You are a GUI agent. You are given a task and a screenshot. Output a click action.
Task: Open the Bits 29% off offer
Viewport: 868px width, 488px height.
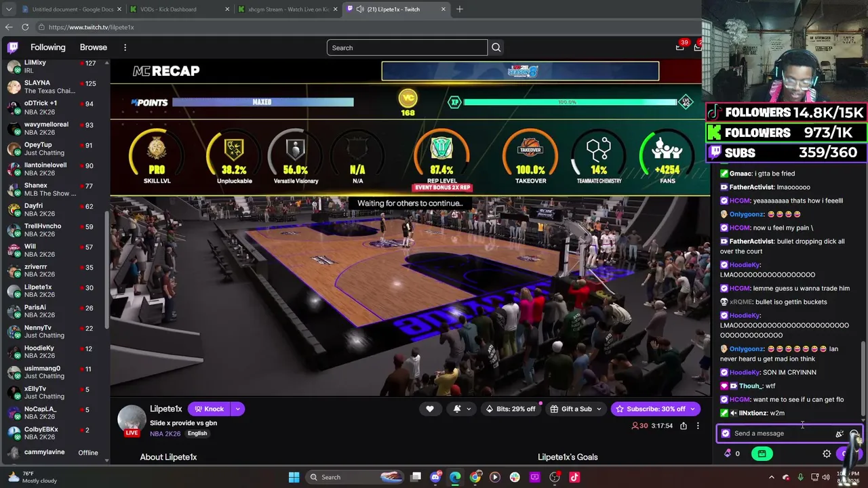pos(511,409)
